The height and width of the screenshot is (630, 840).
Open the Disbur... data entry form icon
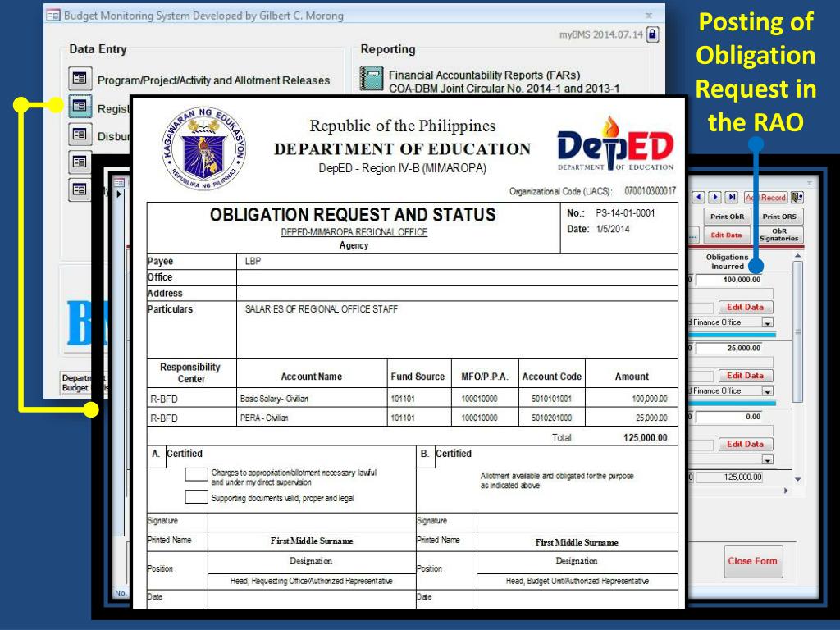pos(80,134)
